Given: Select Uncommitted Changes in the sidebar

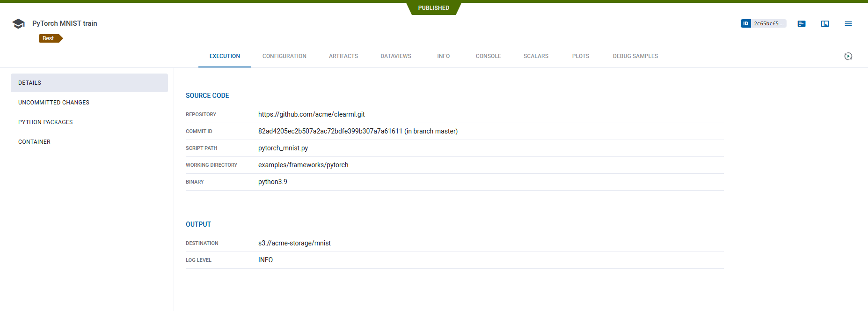Looking at the screenshot, I should [54, 103].
